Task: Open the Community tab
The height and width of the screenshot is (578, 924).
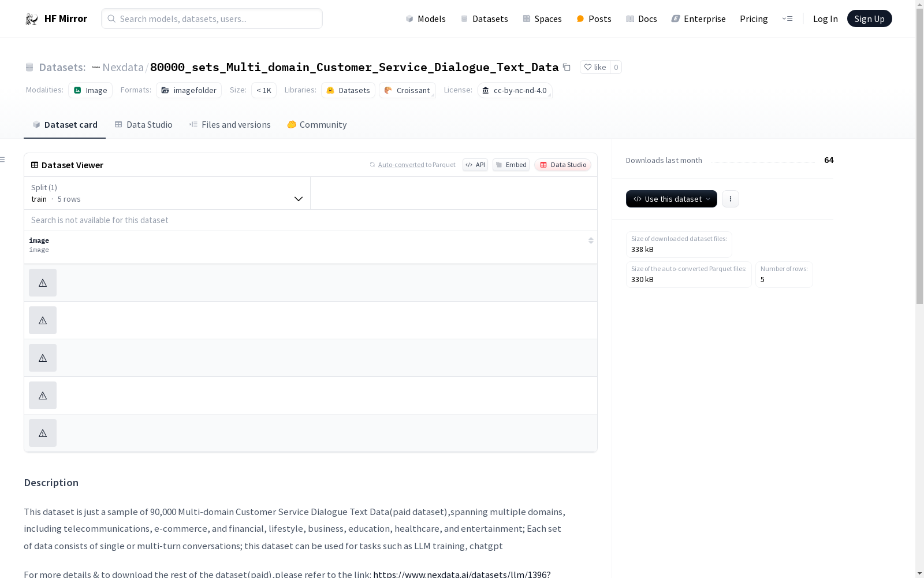Action: 317,124
